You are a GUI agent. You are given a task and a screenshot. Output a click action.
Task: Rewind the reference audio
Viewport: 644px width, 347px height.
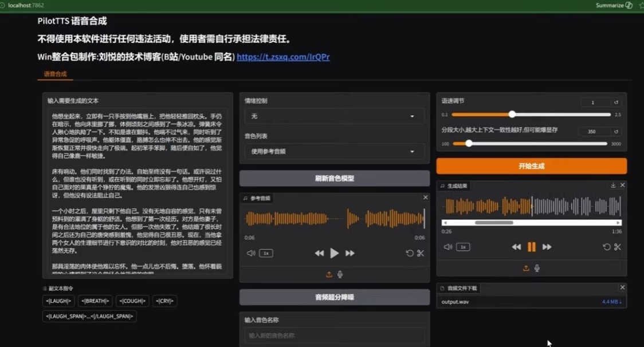(x=319, y=253)
